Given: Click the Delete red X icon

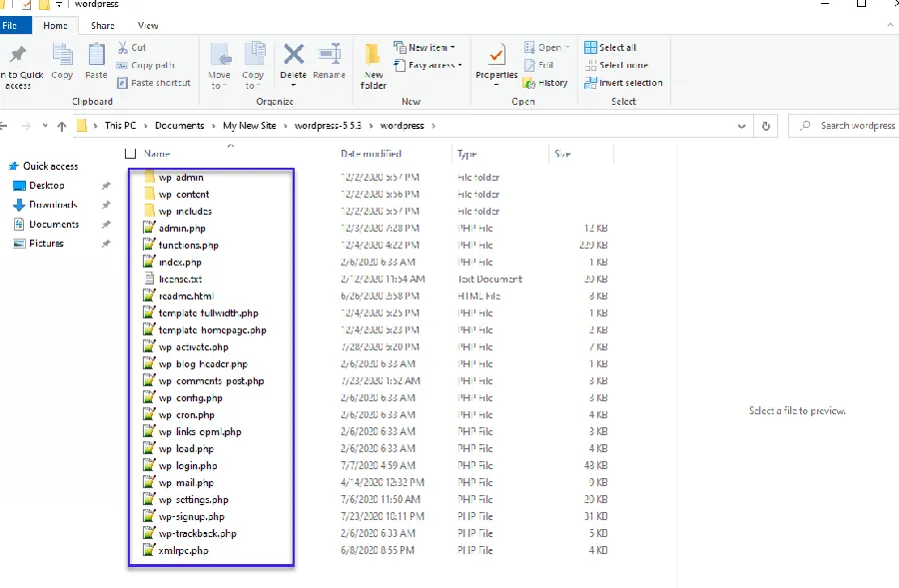Looking at the screenshot, I should [294, 55].
